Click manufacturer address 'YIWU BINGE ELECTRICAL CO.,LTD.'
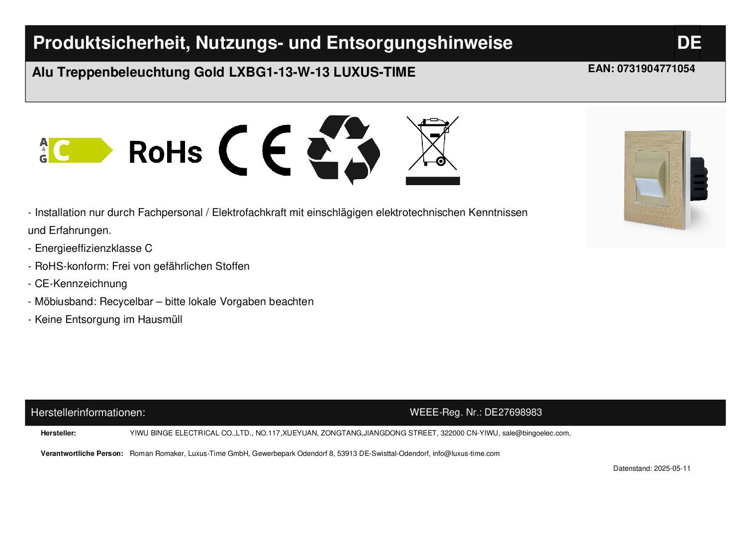756x535 pixels. 350,433
